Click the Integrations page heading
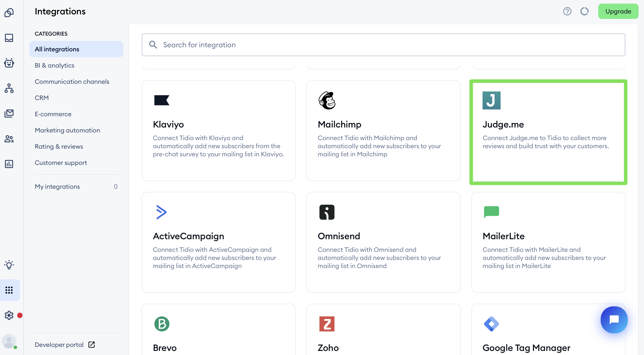 coord(60,11)
